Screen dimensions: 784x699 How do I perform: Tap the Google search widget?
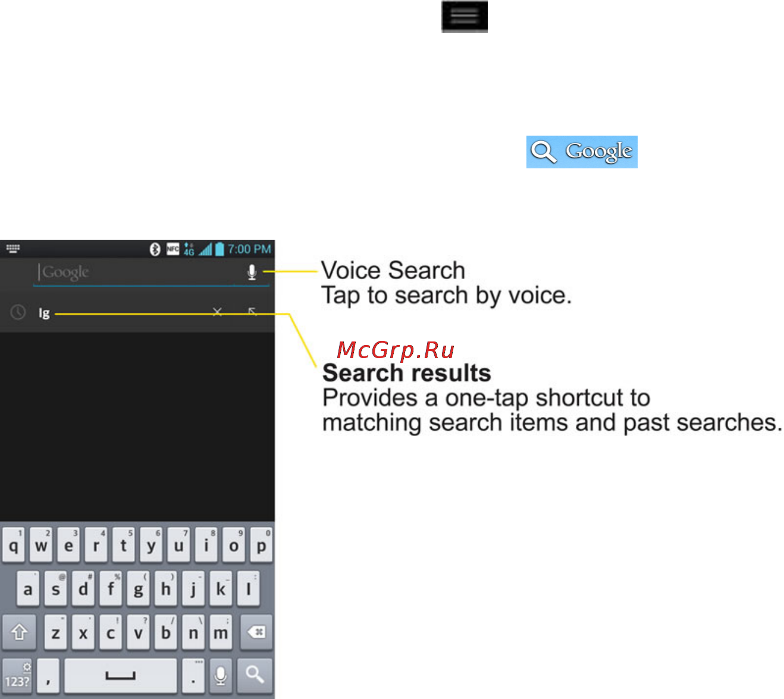[582, 152]
